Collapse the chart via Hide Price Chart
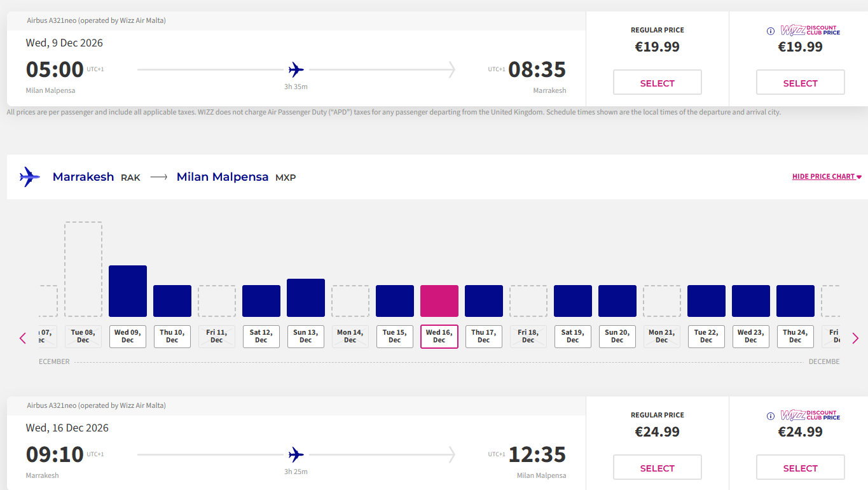 click(827, 176)
